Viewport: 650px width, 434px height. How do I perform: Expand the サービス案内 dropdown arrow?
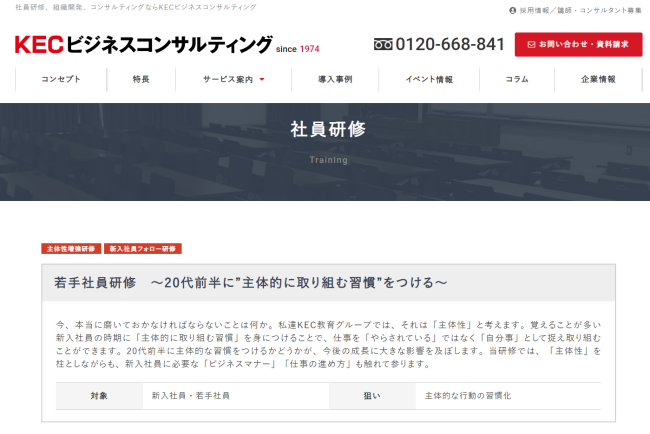point(262,79)
